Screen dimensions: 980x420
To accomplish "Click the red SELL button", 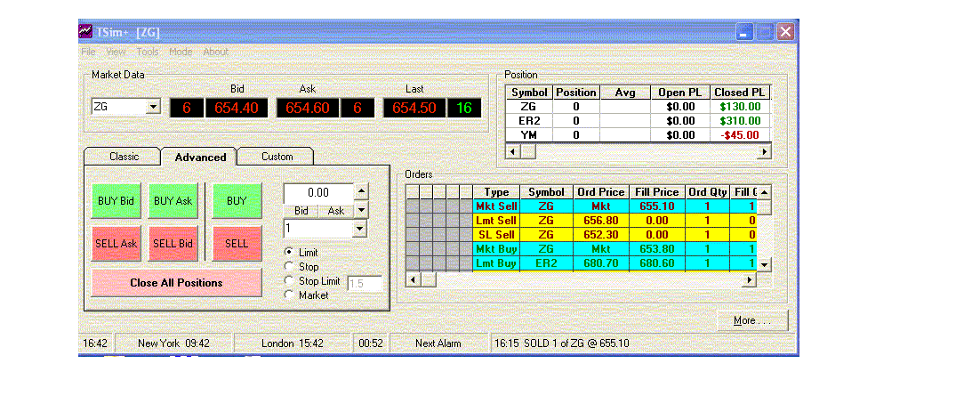I will [237, 244].
